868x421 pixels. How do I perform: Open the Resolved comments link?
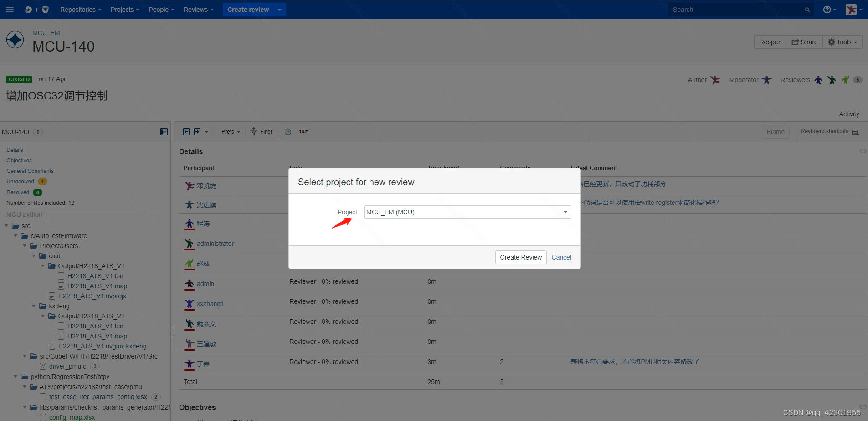[18, 192]
